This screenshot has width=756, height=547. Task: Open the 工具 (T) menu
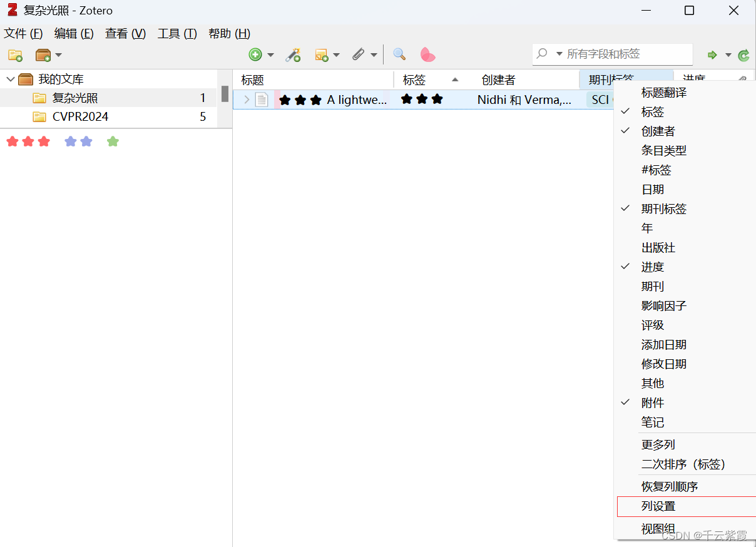(x=177, y=34)
